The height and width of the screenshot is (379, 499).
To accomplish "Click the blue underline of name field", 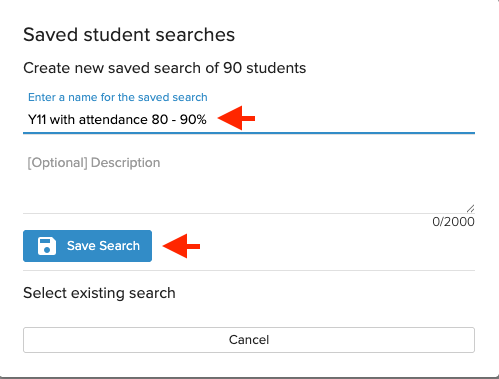I will pos(249,133).
